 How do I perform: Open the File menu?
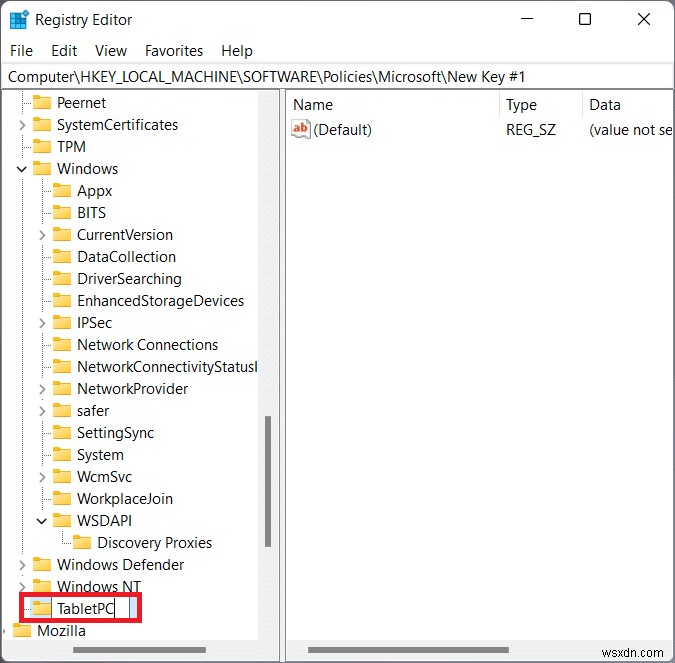pos(21,51)
